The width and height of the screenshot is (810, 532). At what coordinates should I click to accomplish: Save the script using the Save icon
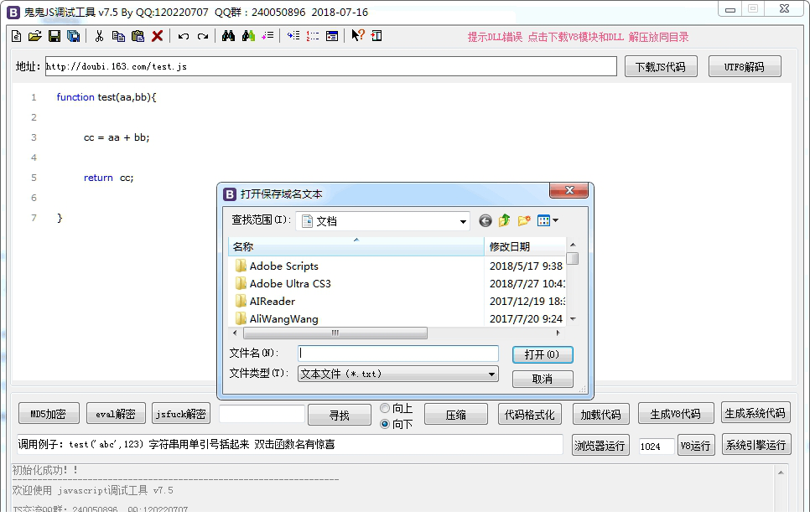click(x=55, y=35)
